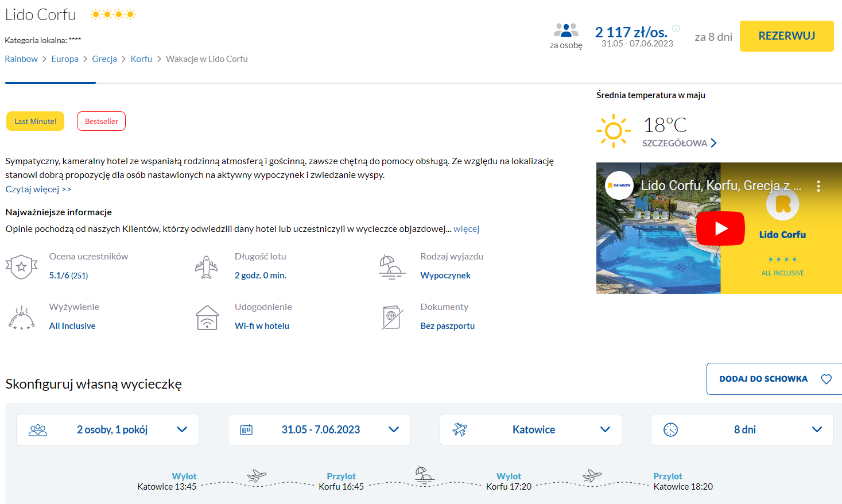This screenshot has height=504, width=842.
Task: Click the passport icon beside Dokumenty
Action: point(392,317)
